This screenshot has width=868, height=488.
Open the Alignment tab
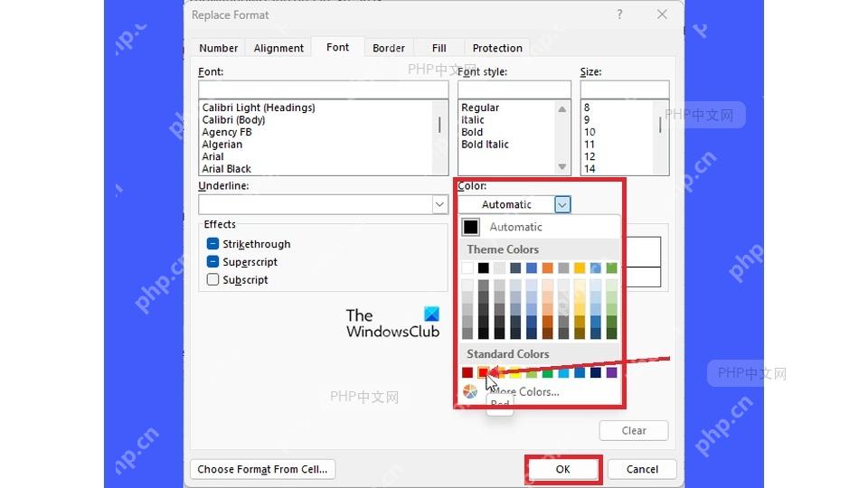278,48
